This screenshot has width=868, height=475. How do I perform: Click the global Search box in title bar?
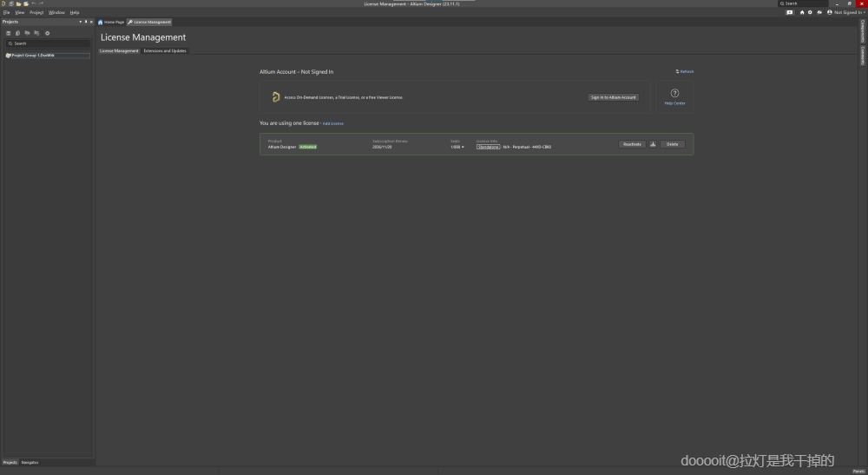803,3
